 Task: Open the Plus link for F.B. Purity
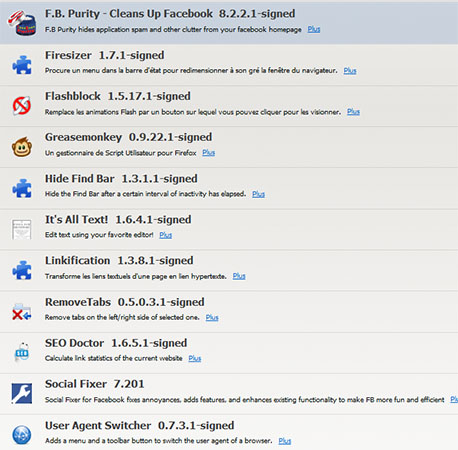(x=314, y=29)
